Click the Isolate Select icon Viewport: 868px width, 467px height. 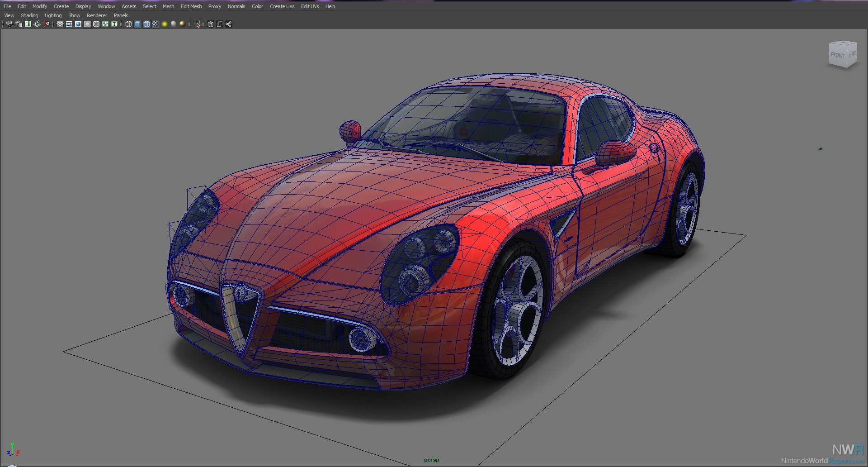click(197, 24)
